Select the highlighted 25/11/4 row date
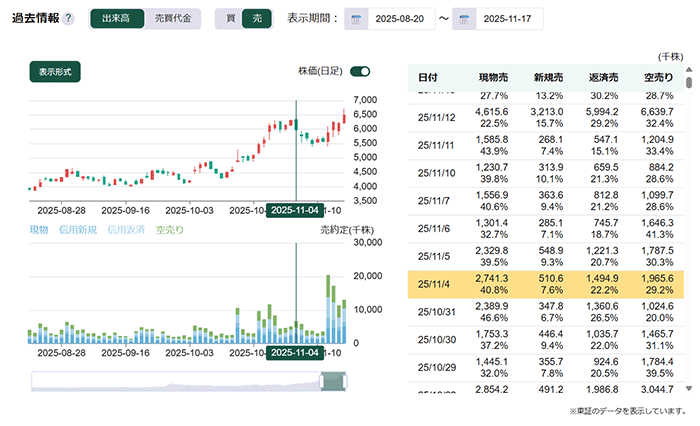 click(433, 284)
